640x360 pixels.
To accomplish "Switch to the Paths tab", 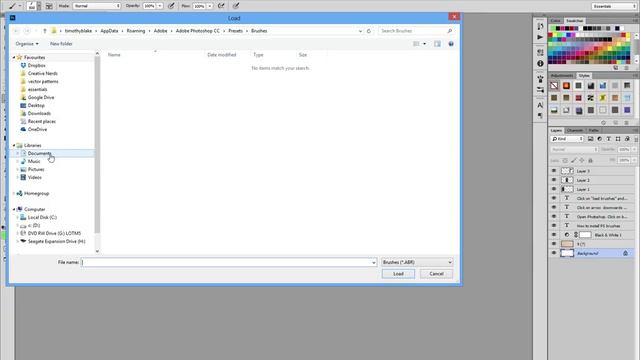I will [594, 131].
